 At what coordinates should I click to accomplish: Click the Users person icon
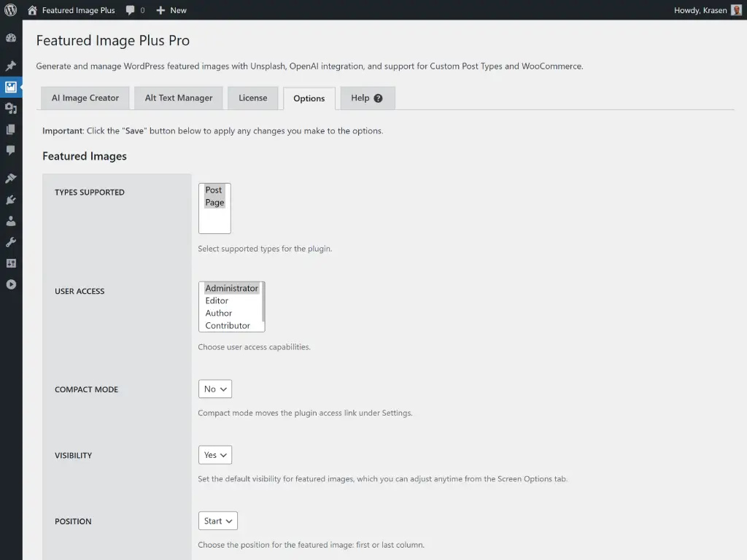click(x=11, y=220)
